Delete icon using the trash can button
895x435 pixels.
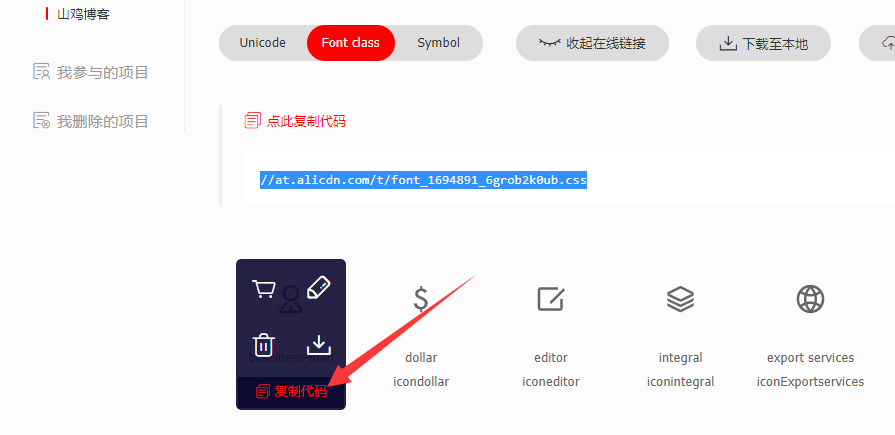[x=264, y=345]
